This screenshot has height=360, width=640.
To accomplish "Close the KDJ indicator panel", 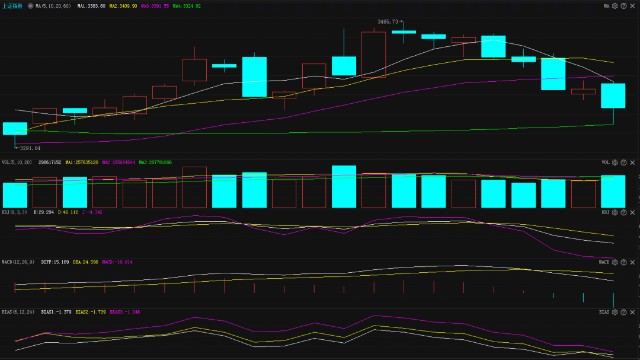I will [633, 212].
